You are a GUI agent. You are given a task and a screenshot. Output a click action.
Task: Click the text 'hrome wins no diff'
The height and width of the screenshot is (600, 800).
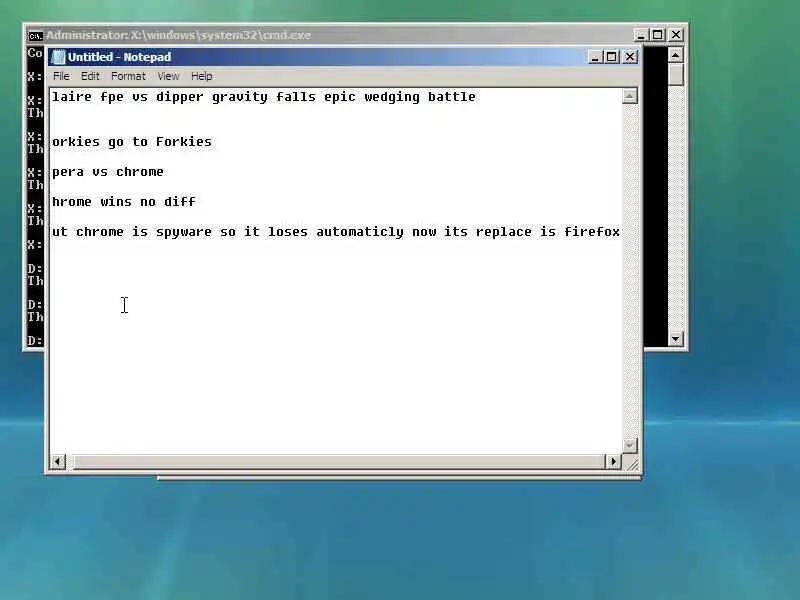click(124, 202)
